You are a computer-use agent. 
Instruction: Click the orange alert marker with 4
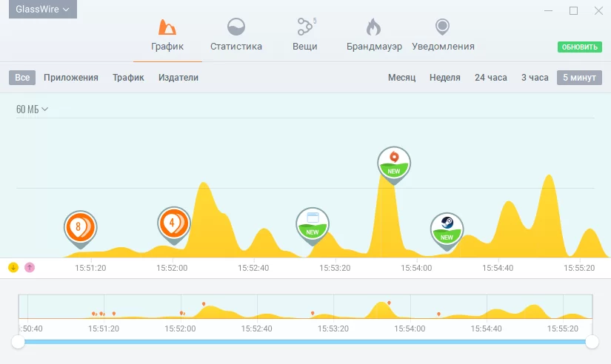pyautogui.click(x=174, y=225)
